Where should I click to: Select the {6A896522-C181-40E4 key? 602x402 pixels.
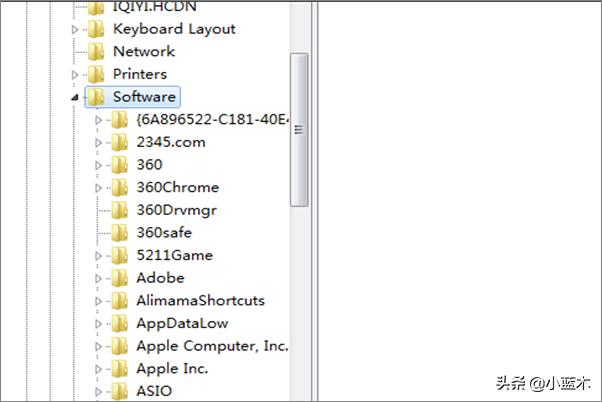coord(212,119)
